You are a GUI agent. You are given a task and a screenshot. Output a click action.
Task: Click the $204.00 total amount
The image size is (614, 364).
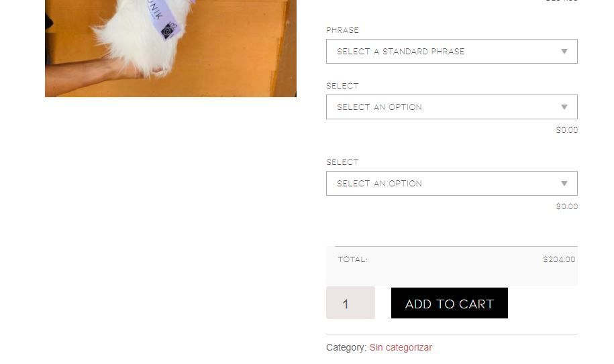pos(559,259)
